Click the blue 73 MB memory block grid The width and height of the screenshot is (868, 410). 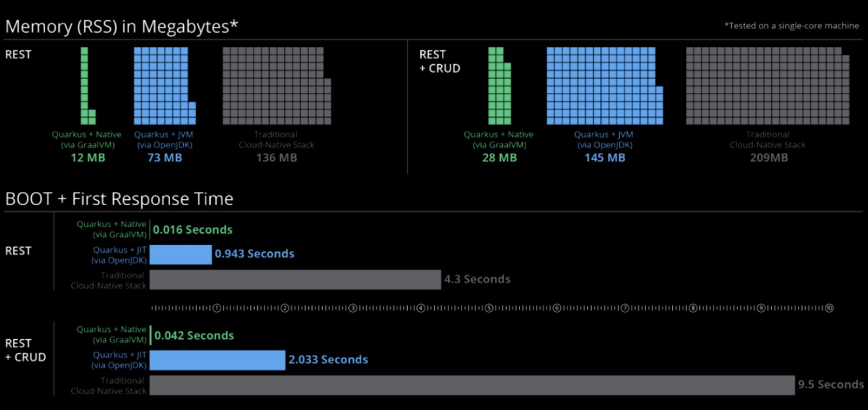coord(164,86)
